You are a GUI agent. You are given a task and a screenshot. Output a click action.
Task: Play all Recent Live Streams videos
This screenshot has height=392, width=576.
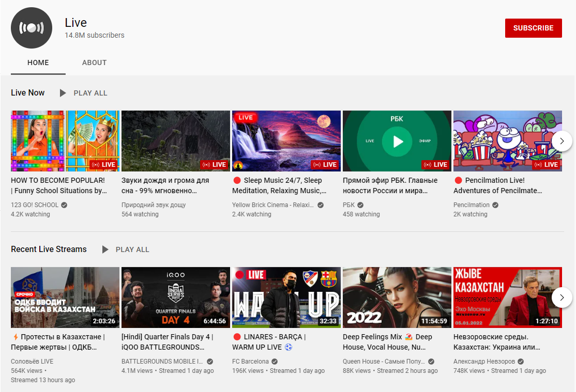point(132,249)
